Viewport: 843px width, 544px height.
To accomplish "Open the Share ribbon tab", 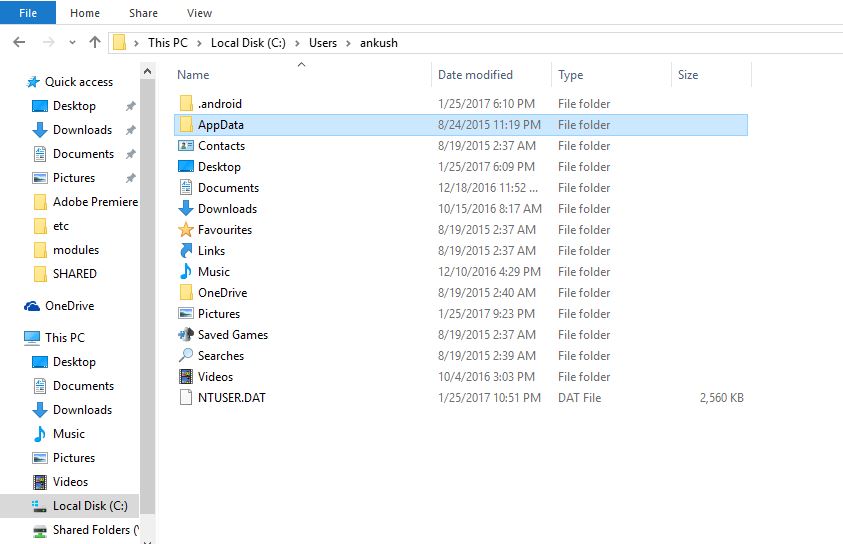I will click(143, 13).
